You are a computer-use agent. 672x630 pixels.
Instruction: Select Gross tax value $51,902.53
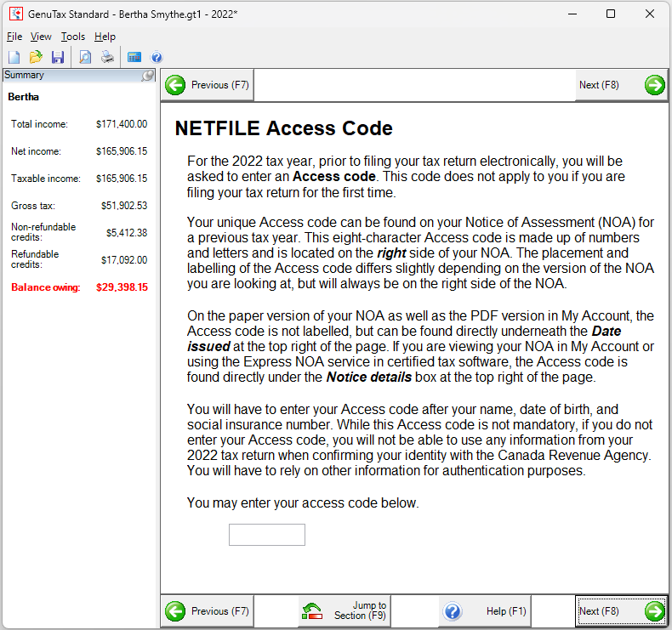[124, 206]
